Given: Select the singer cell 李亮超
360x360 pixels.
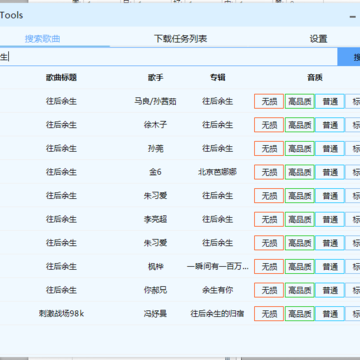Looking at the screenshot, I should 155,219.
